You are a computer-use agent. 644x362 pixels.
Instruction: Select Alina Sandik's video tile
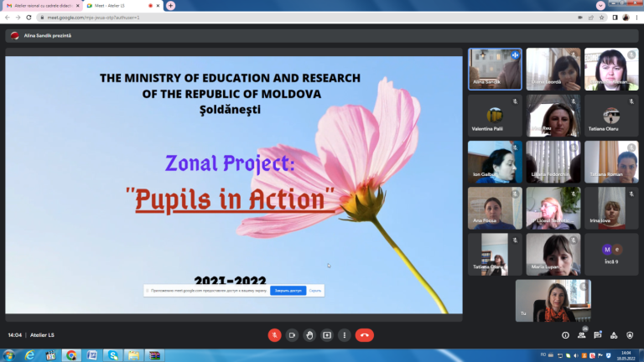[495, 69]
